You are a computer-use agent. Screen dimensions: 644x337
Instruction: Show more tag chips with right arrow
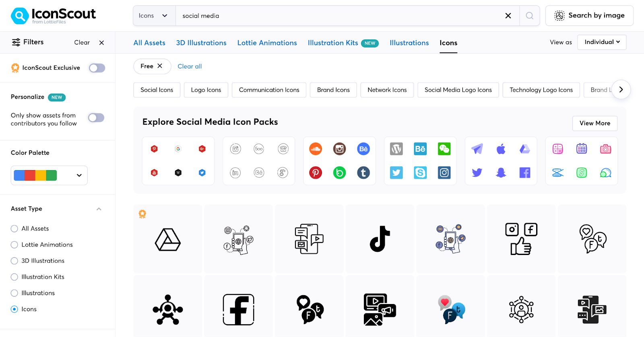tap(621, 90)
